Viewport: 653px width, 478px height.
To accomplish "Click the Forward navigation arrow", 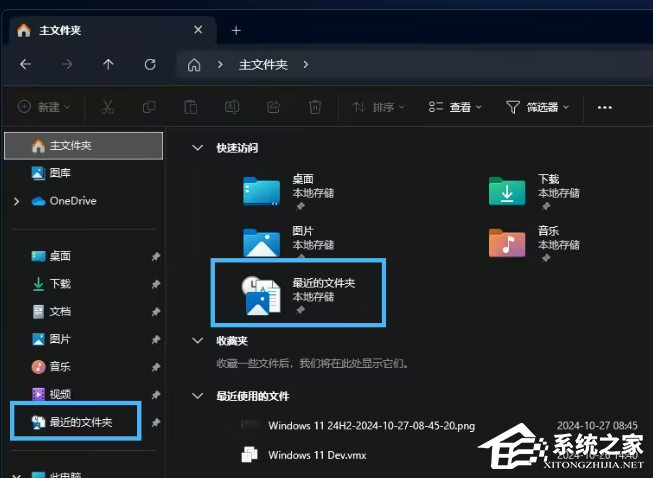I will (67, 64).
